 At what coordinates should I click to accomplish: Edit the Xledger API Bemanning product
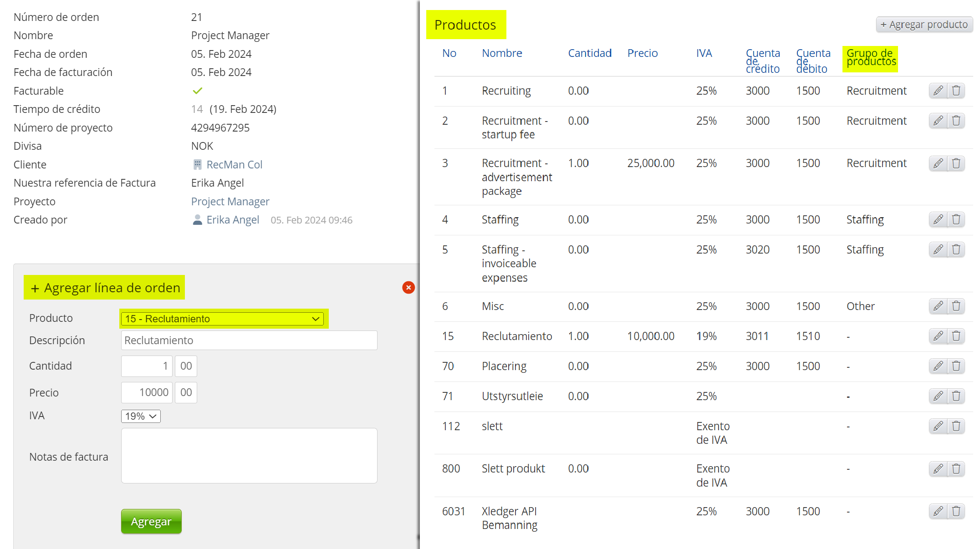click(938, 511)
